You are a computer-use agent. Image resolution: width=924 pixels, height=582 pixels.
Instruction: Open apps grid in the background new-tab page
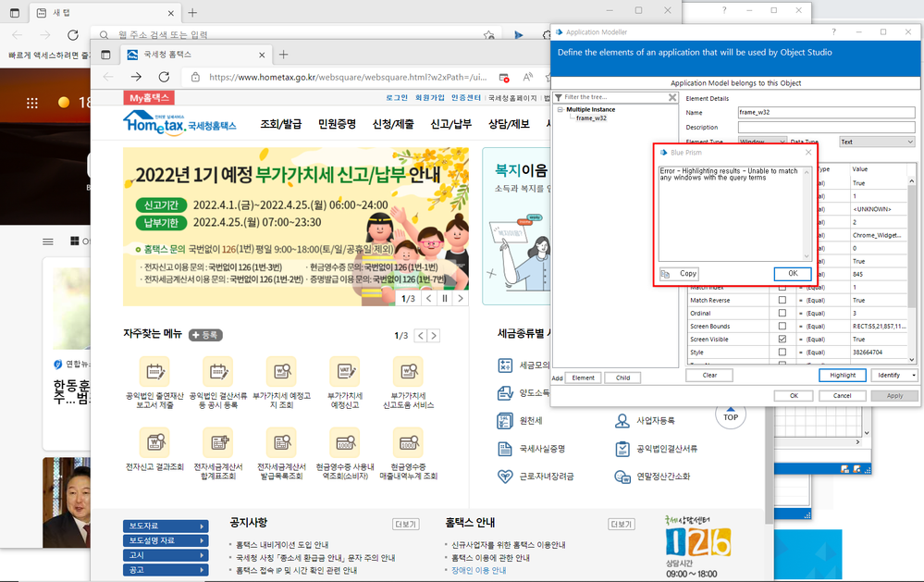click(x=31, y=104)
